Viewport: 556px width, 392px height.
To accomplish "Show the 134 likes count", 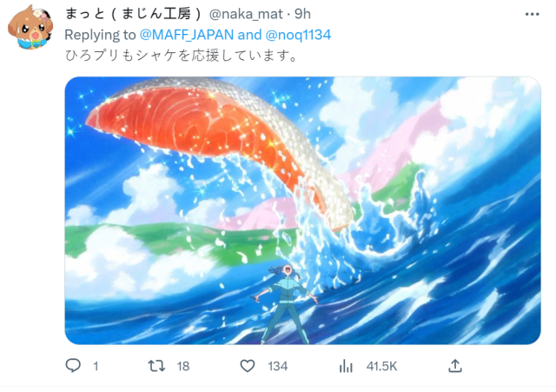I will click(x=277, y=366).
